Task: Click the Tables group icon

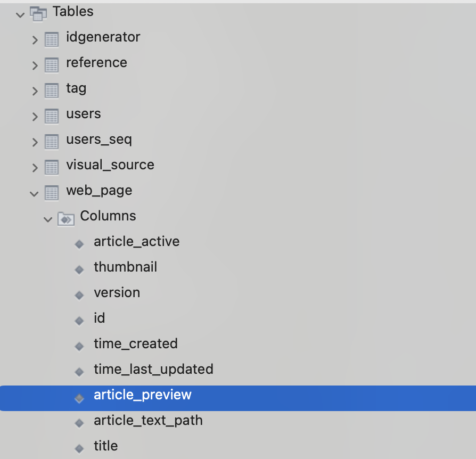Action: coord(38,14)
